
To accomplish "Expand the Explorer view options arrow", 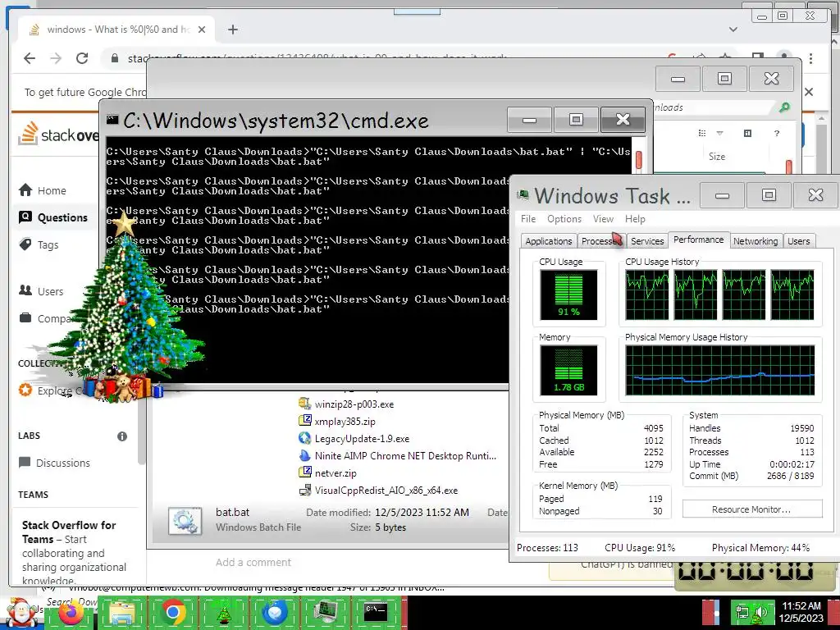I will click(x=720, y=133).
